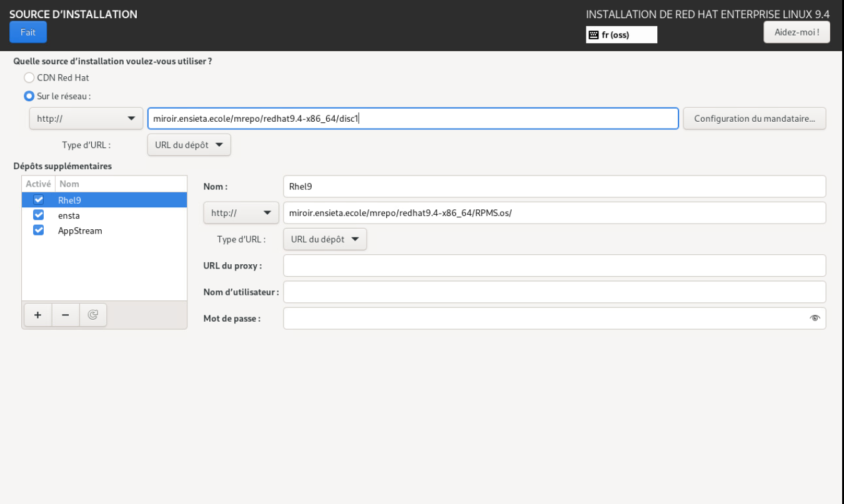Remove selected repository with minus icon
844x504 pixels.
pyautogui.click(x=66, y=315)
